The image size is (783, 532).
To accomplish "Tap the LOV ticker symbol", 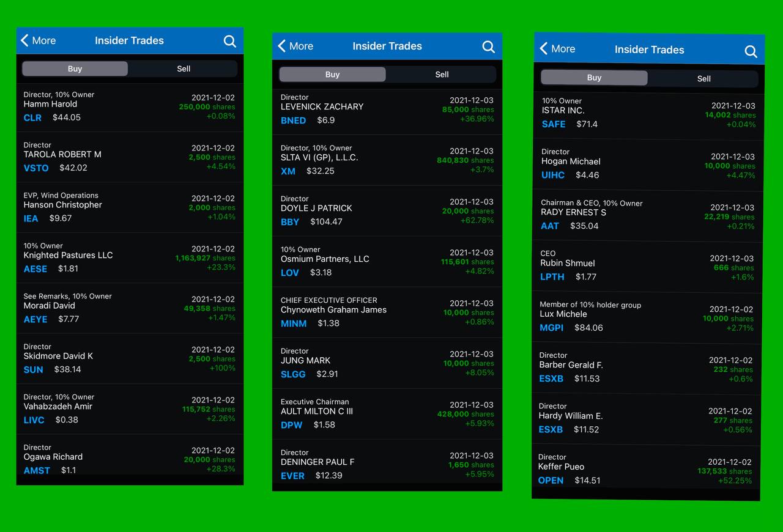I will (x=290, y=273).
